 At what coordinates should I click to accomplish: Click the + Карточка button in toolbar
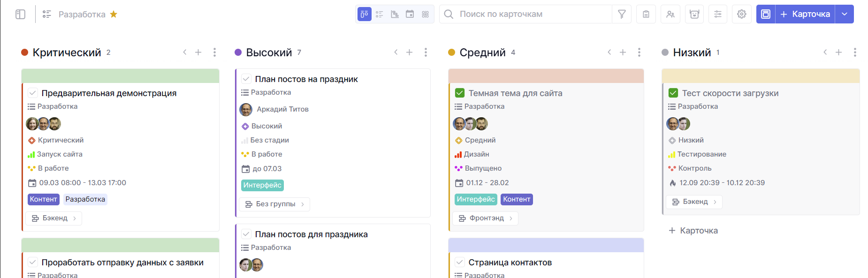(x=805, y=14)
